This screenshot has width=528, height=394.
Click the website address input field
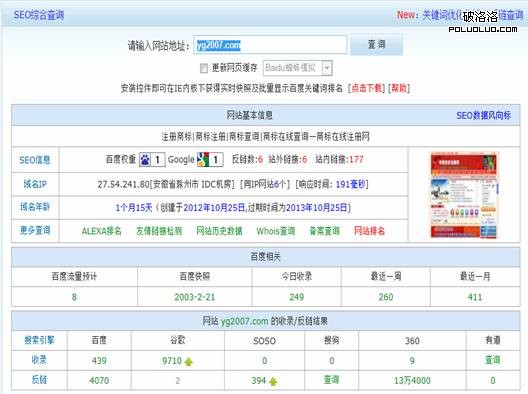point(270,44)
